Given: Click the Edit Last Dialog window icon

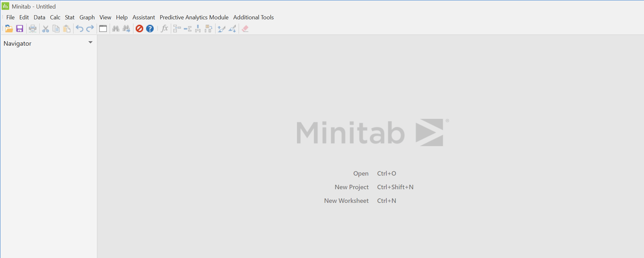Looking at the screenshot, I should point(103,29).
